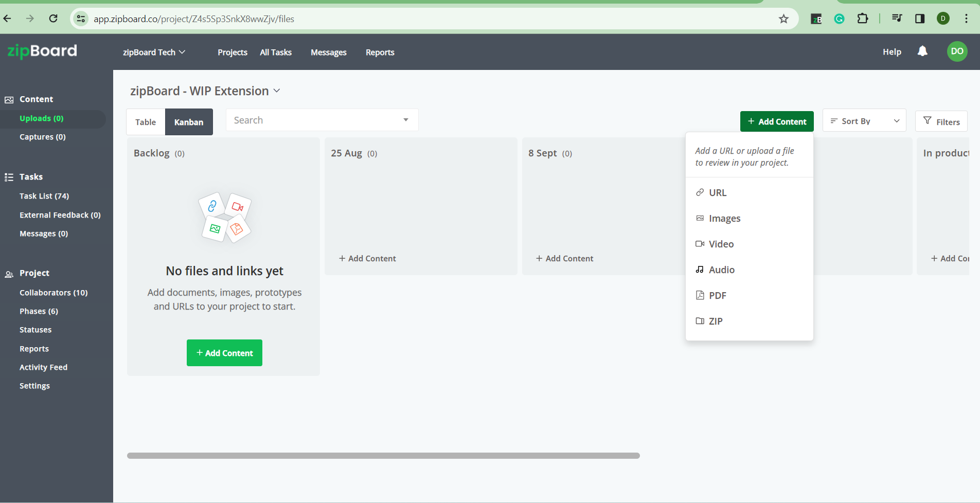Screen dimensions: 980x503
Task: Open the URL link option in Add Content menu
Action: point(717,192)
